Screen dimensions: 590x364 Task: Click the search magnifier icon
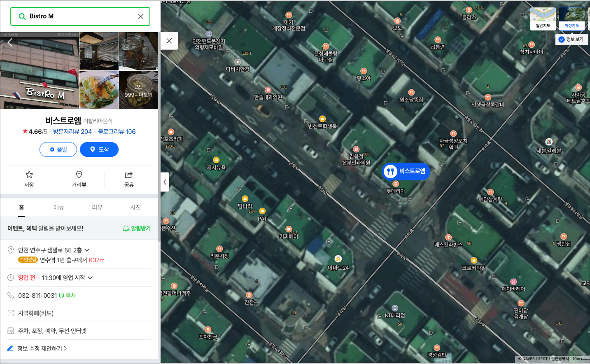tap(22, 16)
